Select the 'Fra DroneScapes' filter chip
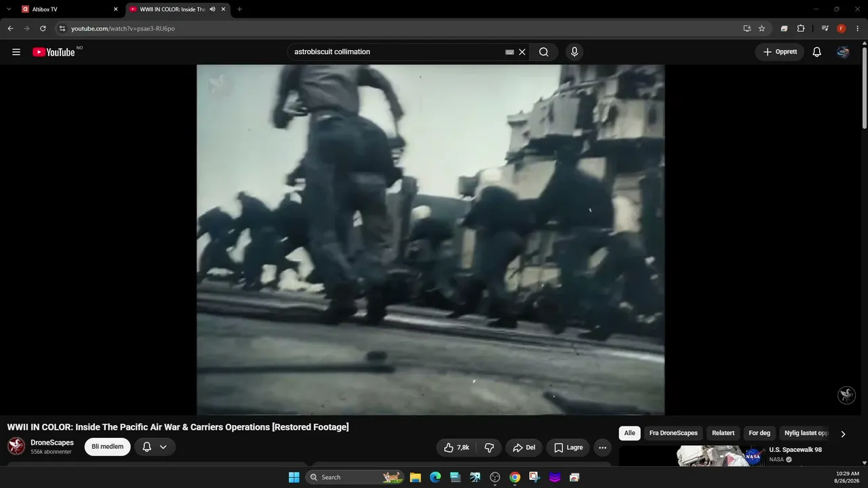This screenshot has height=488, width=868. tap(673, 433)
